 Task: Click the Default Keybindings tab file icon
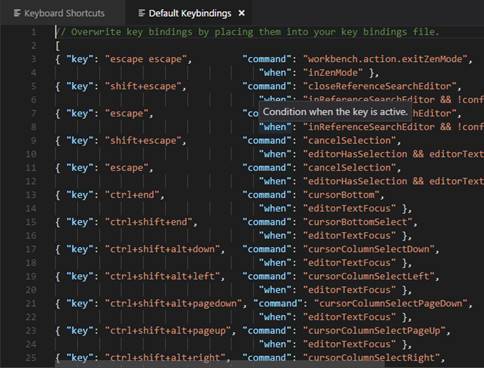(x=142, y=13)
